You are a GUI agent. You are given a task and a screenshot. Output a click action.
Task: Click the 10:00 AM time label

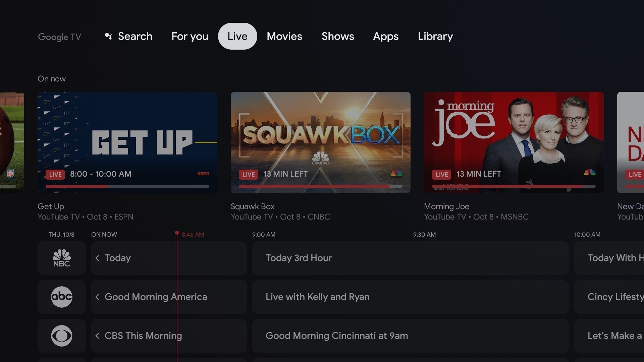coord(587,235)
